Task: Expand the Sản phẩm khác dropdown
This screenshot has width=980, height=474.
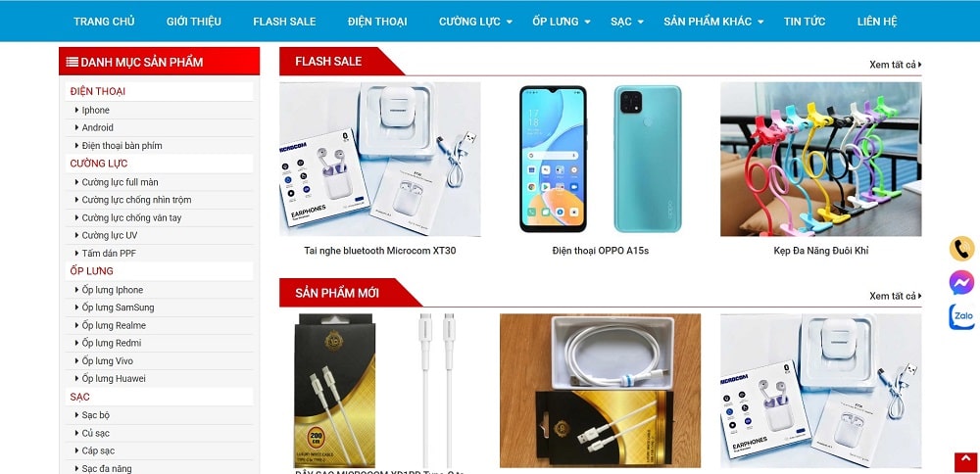Action: (760, 22)
